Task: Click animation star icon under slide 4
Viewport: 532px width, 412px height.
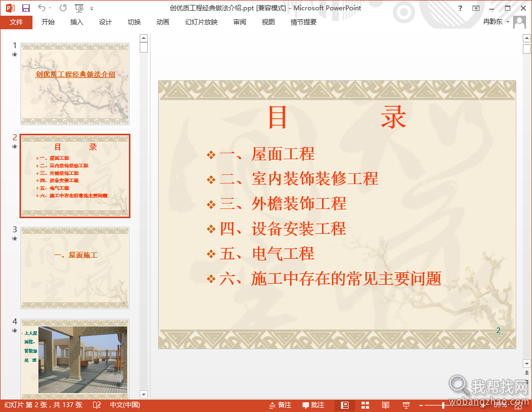Action: 15,330
